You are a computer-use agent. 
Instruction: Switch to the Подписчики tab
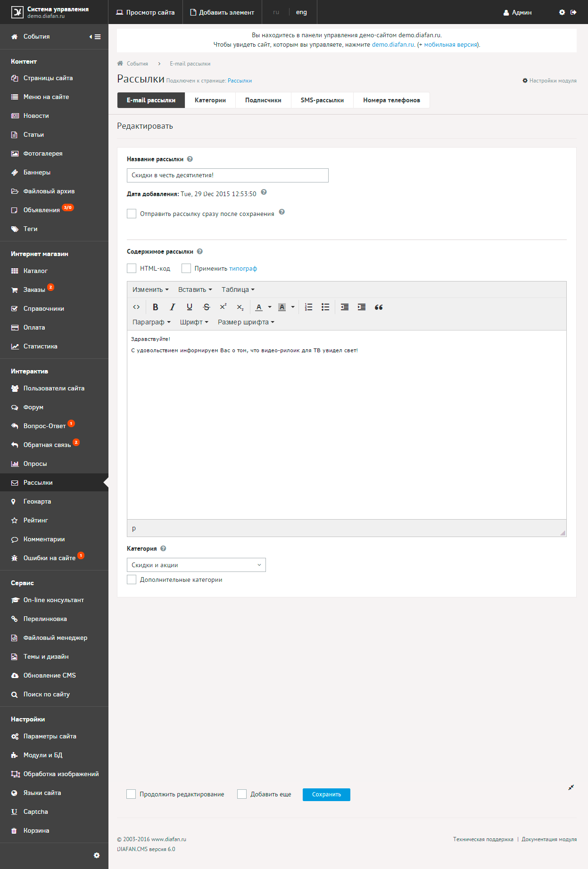(263, 100)
